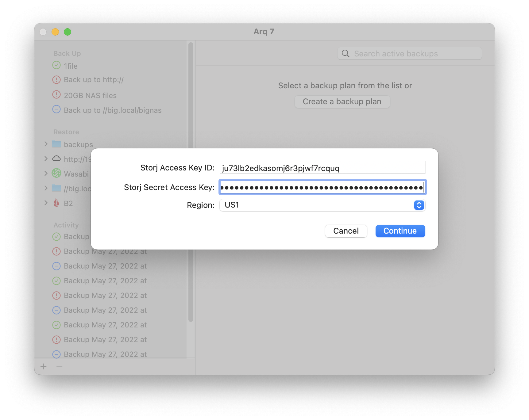This screenshot has width=529, height=420.
Task: Click the B2 flame icon
Action: click(56, 203)
